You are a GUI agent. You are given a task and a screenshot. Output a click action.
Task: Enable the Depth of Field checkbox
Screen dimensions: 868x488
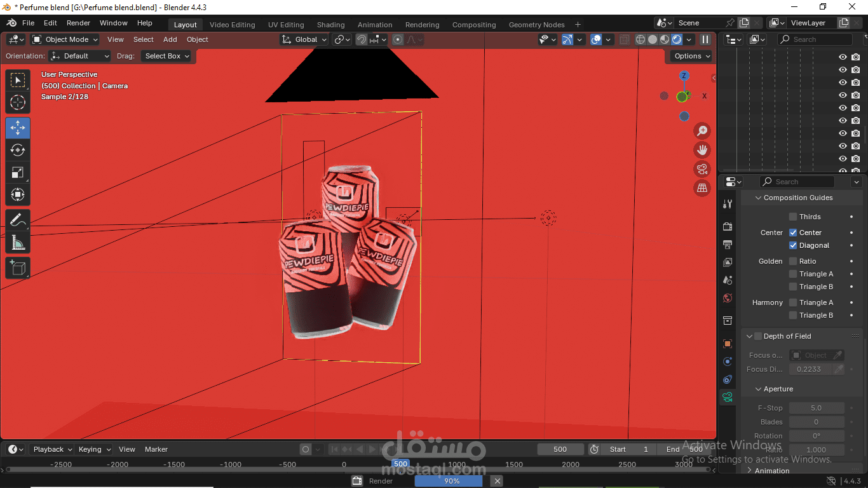758,336
